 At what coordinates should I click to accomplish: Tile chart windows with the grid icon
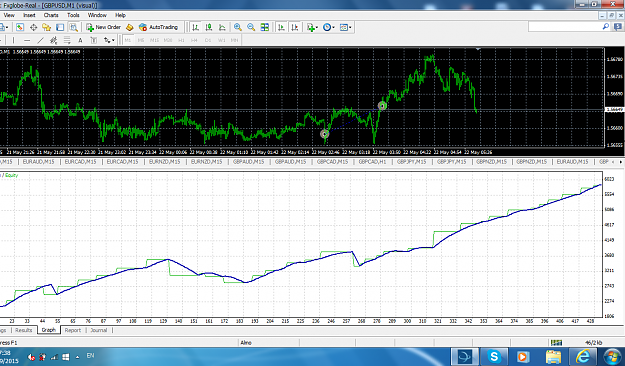(265, 27)
